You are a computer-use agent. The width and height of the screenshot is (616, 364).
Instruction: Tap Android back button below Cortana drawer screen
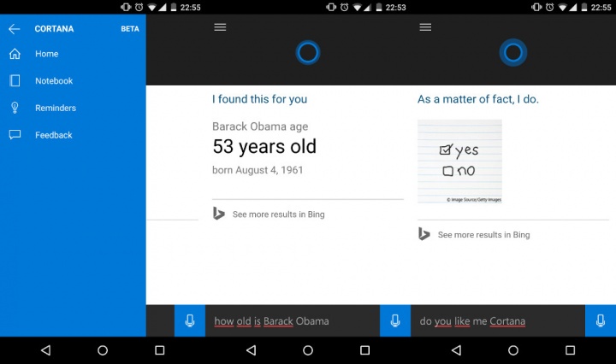[46, 350]
